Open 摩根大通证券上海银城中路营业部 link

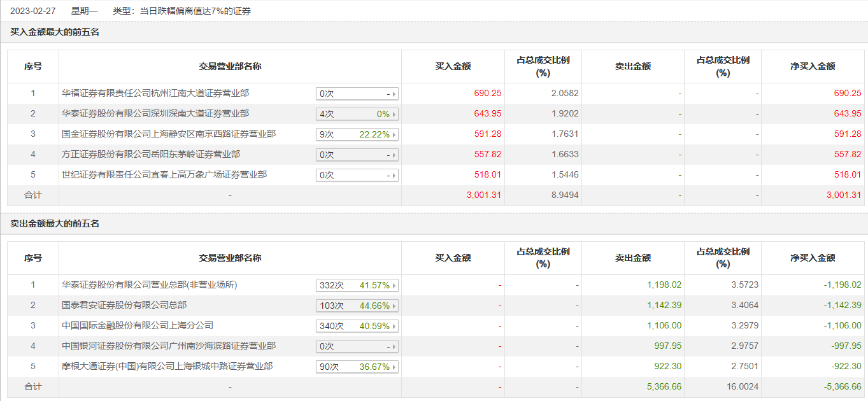pyautogui.click(x=167, y=366)
